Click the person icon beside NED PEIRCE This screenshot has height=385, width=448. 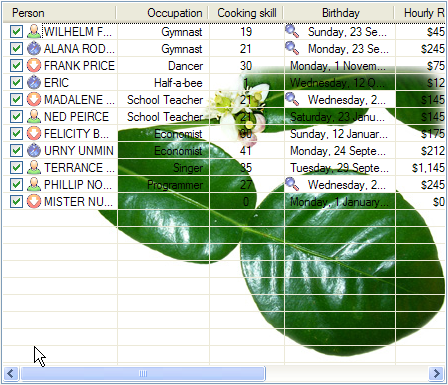34,117
